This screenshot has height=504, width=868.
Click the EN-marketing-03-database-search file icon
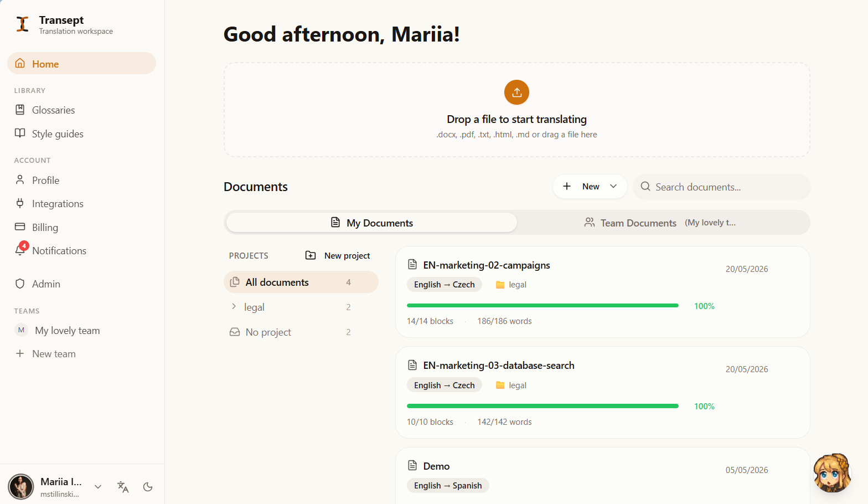pos(412,365)
